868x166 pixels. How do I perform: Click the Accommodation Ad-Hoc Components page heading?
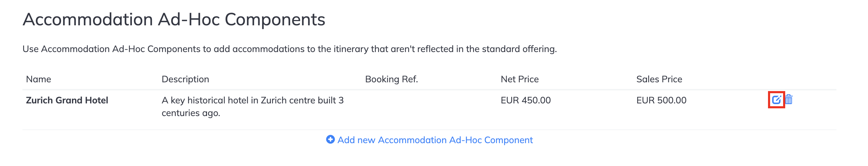(x=174, y=19)
